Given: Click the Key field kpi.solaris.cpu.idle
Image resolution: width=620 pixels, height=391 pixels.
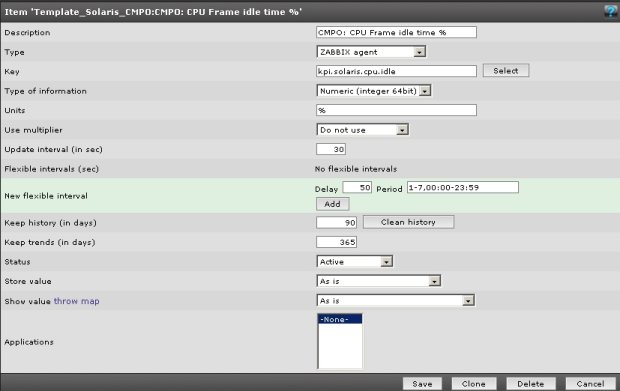Looking at the screenshot, I should (x=396, y=71).
